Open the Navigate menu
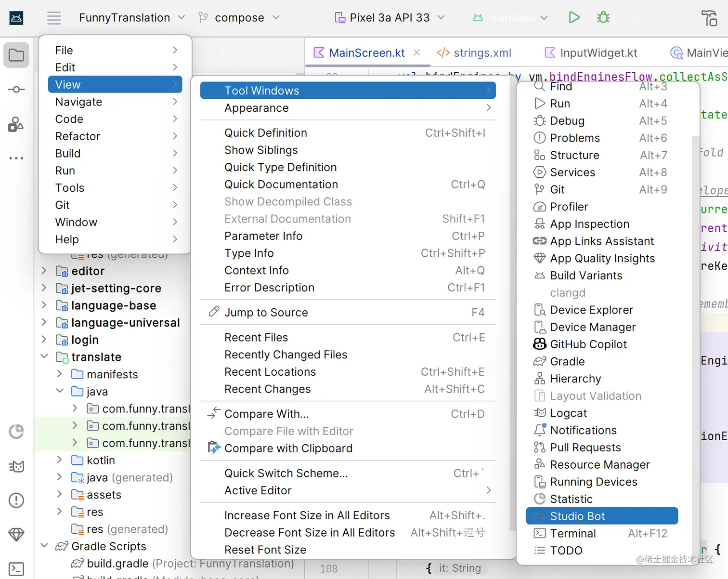Viewport: 728px width, 579px height. click(x=115, y=102)
